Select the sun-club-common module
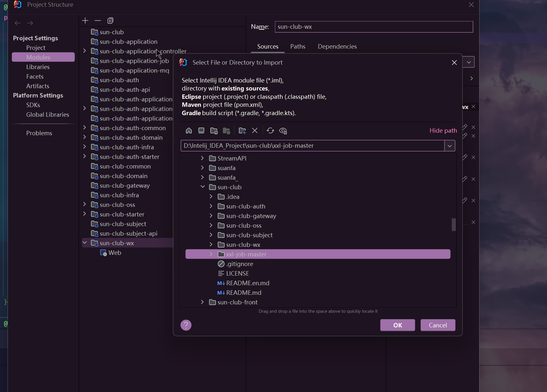The image size is (547, 392). 125,166
